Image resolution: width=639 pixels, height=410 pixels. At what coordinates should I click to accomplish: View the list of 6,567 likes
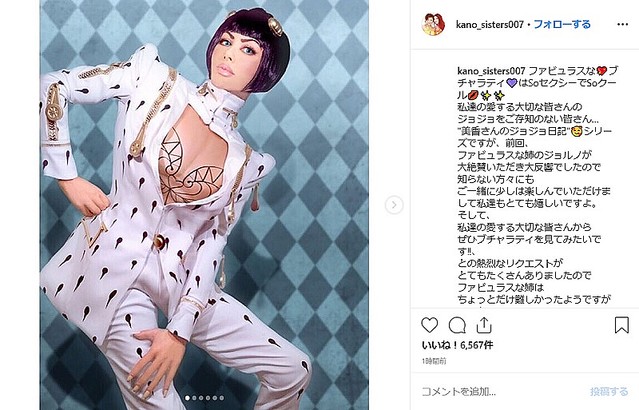coord(457,345)
